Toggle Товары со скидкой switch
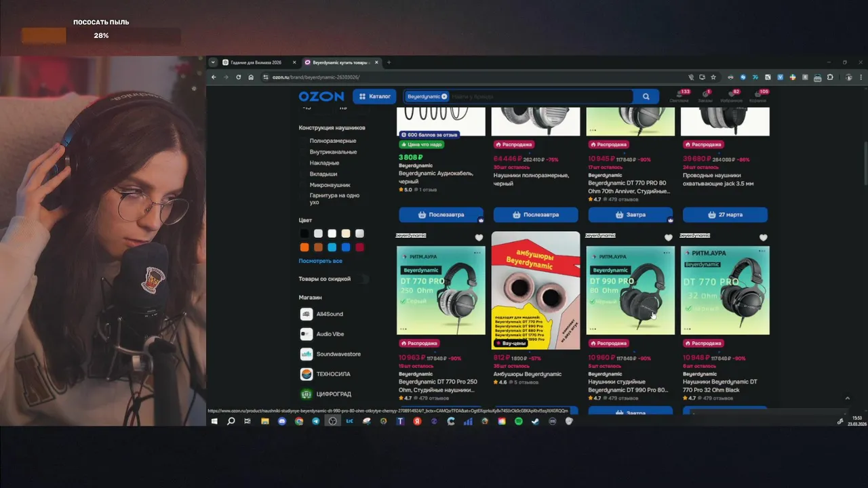The height and width of the screenshot is (488, 868). (366, 279)
